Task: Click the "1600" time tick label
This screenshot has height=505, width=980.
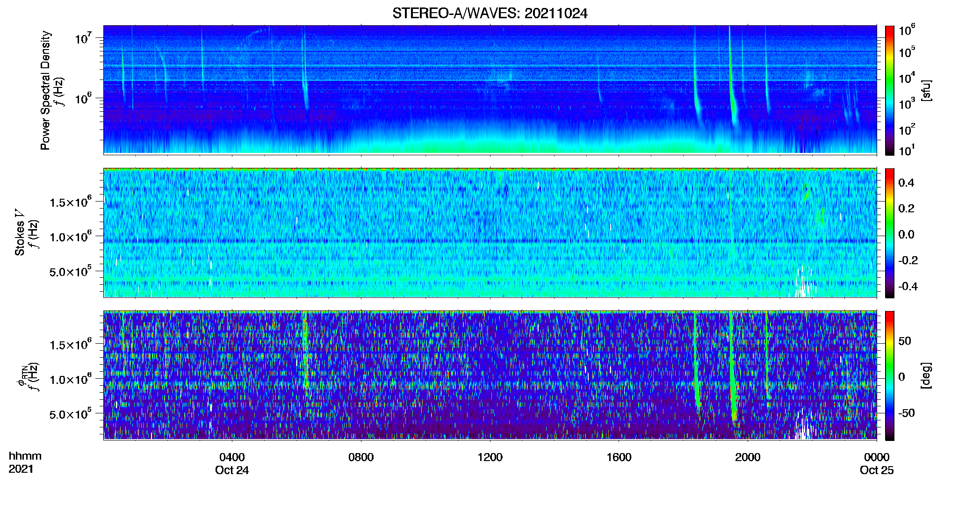Action: (x=619, y=457)
